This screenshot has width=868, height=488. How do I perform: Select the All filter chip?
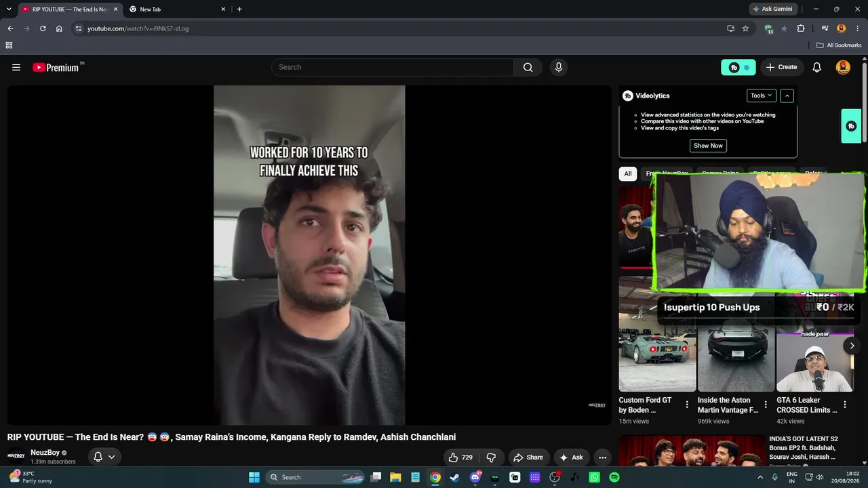pos(628,174)
